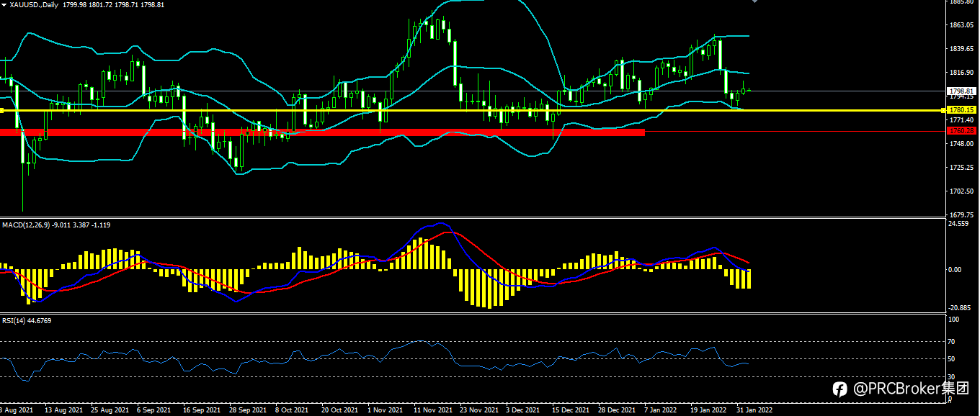The image size is (980, 416).
Task: Click the 0.00 MACD scale label
Action: [955, 270]
